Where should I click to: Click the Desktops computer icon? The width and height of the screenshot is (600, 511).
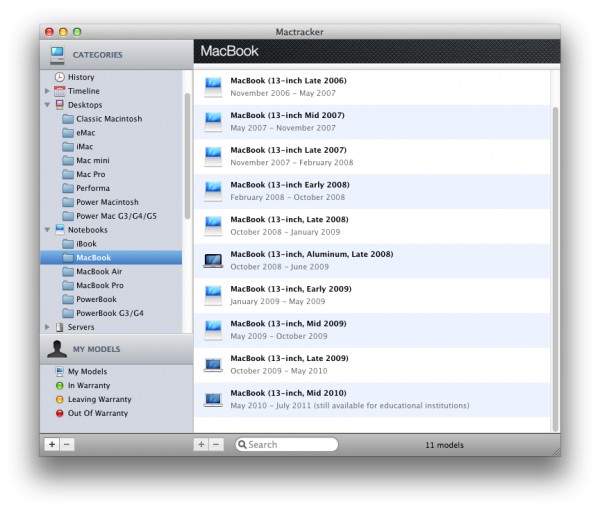coord(59,105)
